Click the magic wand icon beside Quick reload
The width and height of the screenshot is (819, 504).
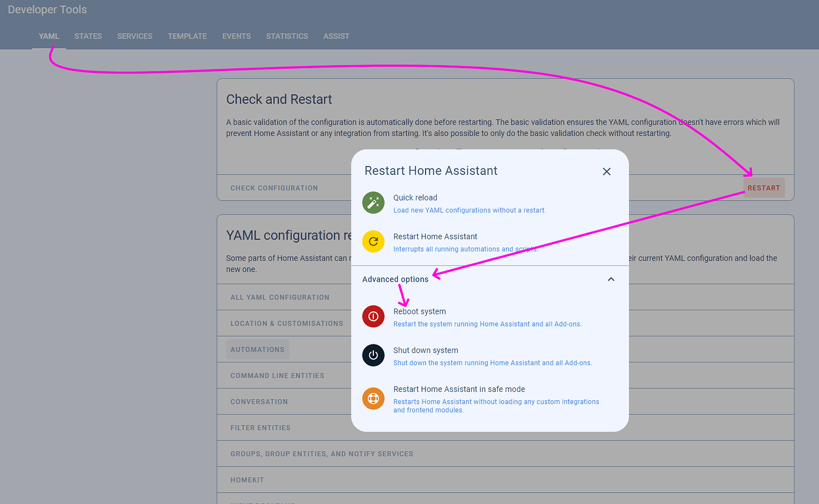point(373,202)
